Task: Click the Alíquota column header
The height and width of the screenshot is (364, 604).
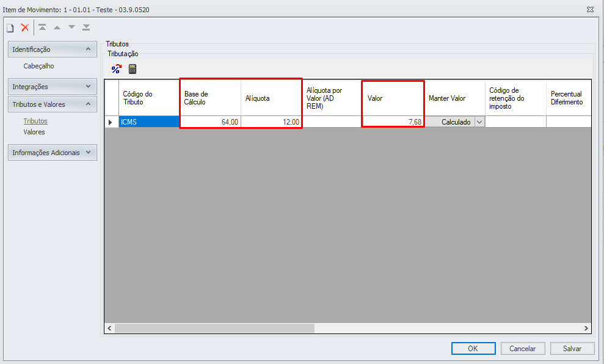Action: 272,98
